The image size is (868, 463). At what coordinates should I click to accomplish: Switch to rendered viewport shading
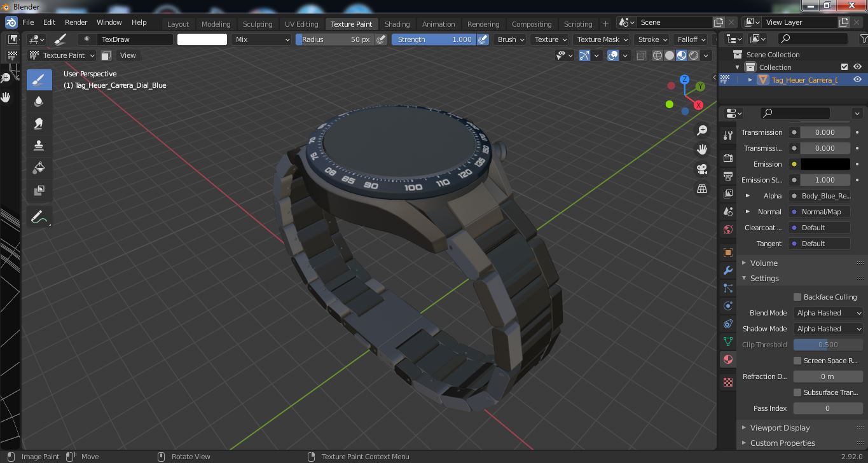click(x=694, y=55)
